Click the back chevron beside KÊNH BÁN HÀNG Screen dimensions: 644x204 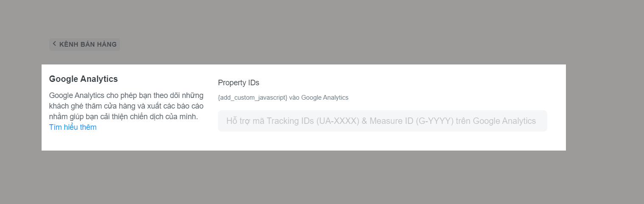pyautogui.click(x=54, y=44)
